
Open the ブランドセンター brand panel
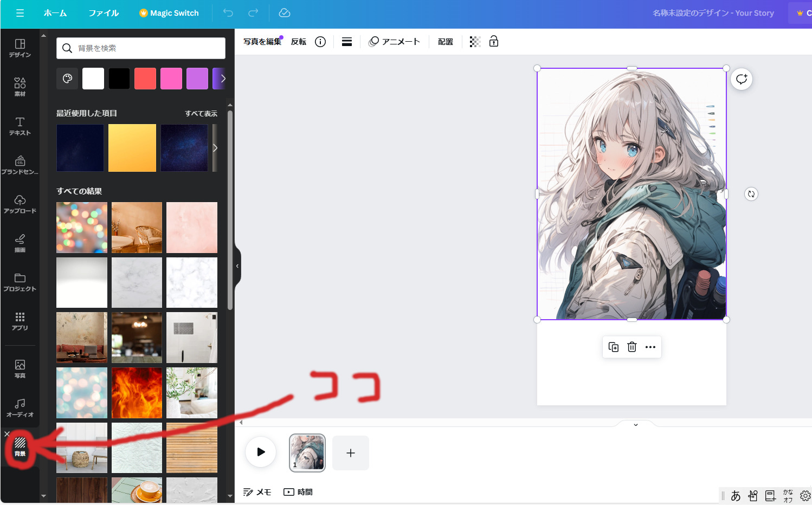(x=20, y=165)
